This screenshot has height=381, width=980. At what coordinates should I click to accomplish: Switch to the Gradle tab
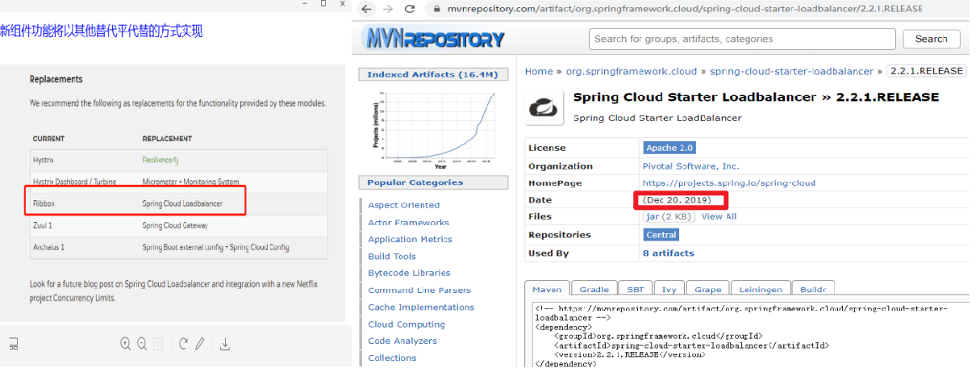[x=594, y=289]
